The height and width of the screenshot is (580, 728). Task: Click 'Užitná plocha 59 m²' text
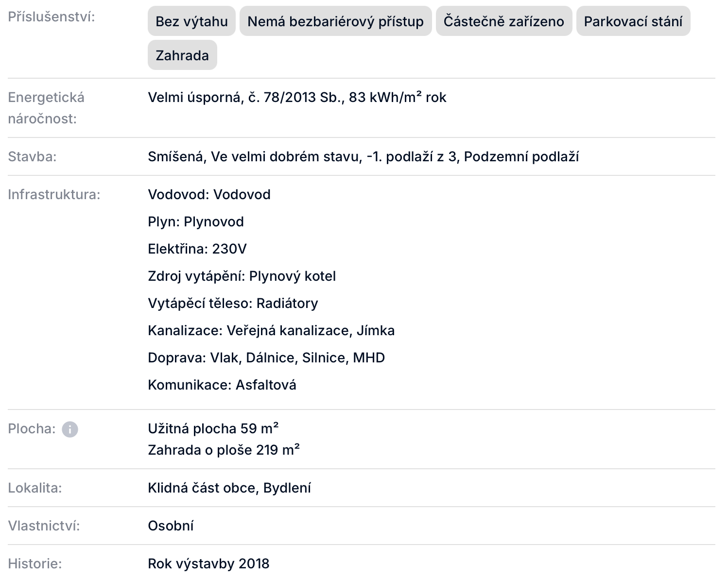pyautogui.click(x=213, y=429)
